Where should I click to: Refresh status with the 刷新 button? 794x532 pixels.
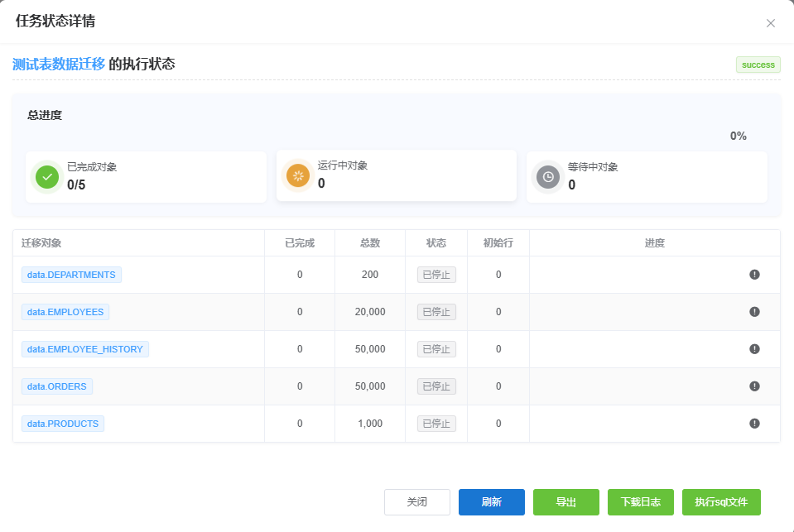click(492, 502)
